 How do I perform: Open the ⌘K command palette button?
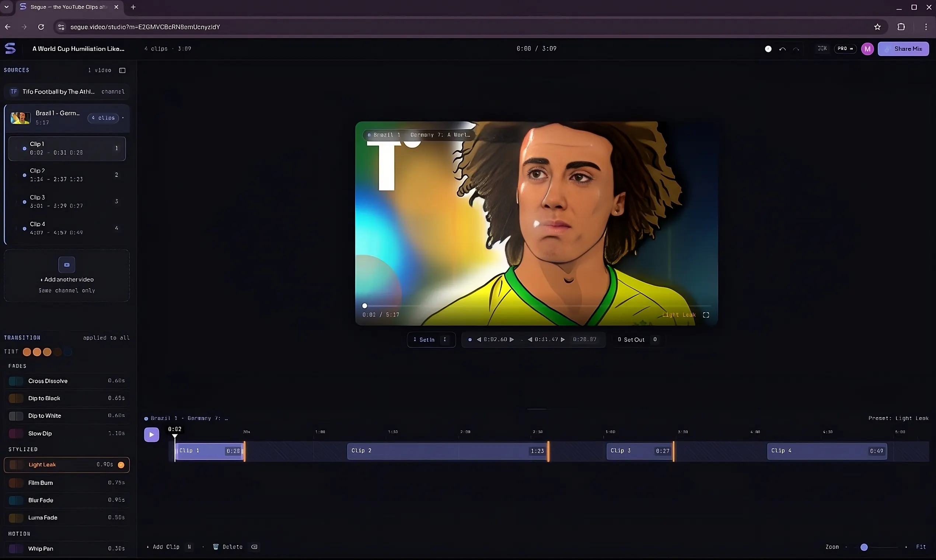coord(822,49)
